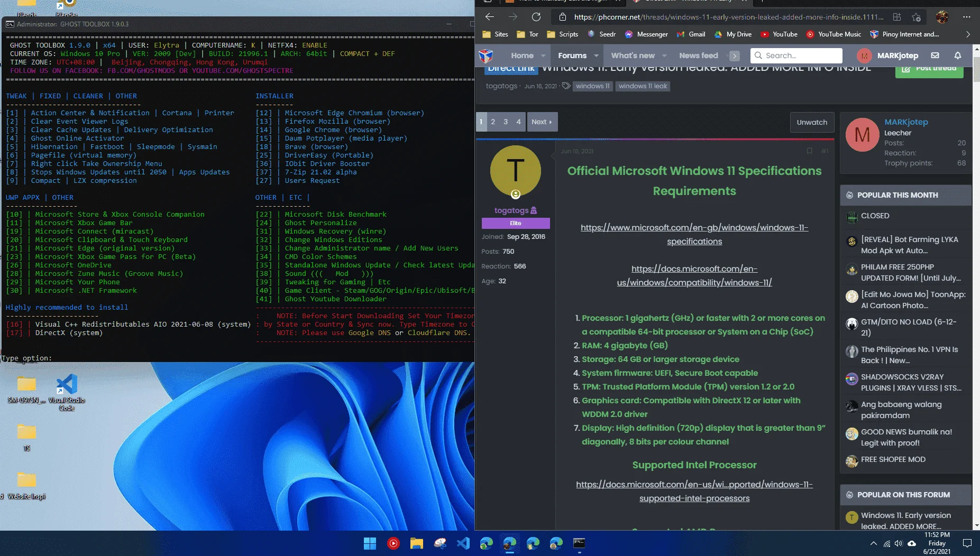This screenshot has height=556, width=980.
Task: Open forum alerts bell icon
Action: click(958, 55)
